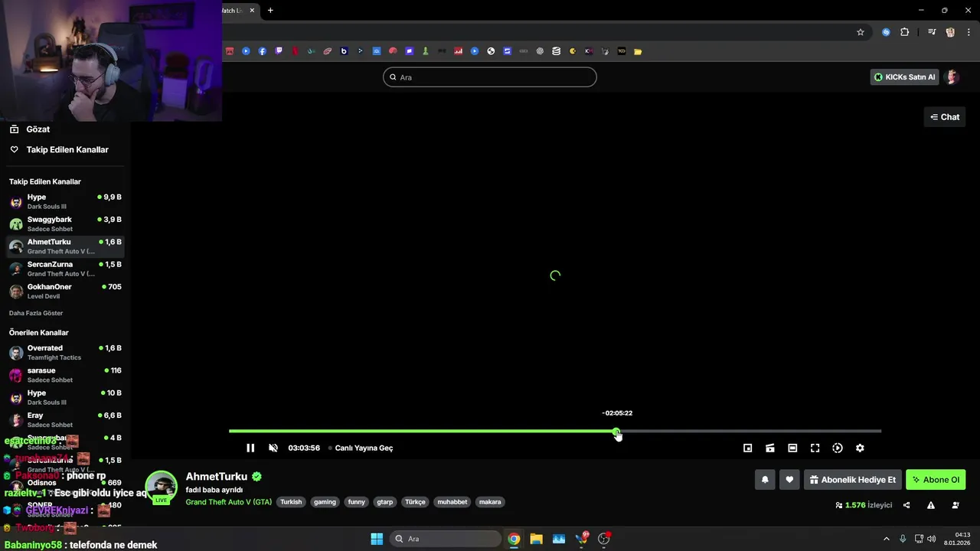Screen dimensions: 980x551
Task: Toggle theater mode in the player
Action: pos(792,448)
